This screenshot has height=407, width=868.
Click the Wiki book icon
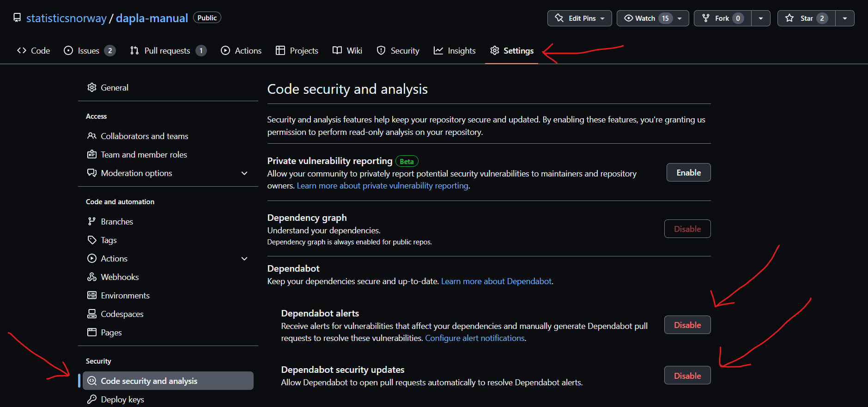[x=337, y=50]
